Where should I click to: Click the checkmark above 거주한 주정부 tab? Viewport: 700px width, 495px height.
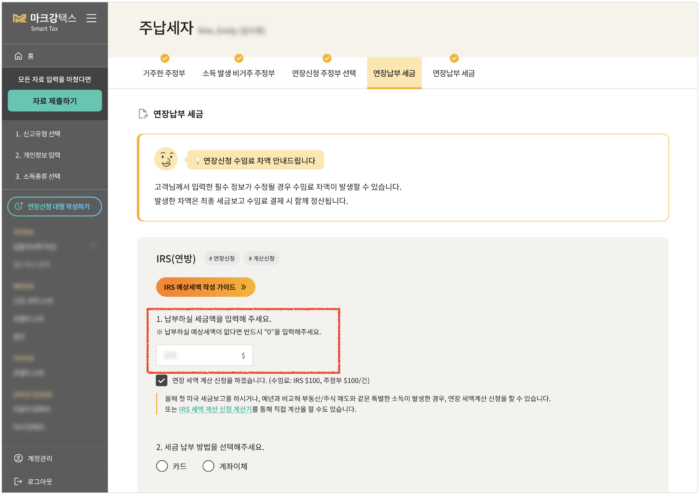click(165, 59)
